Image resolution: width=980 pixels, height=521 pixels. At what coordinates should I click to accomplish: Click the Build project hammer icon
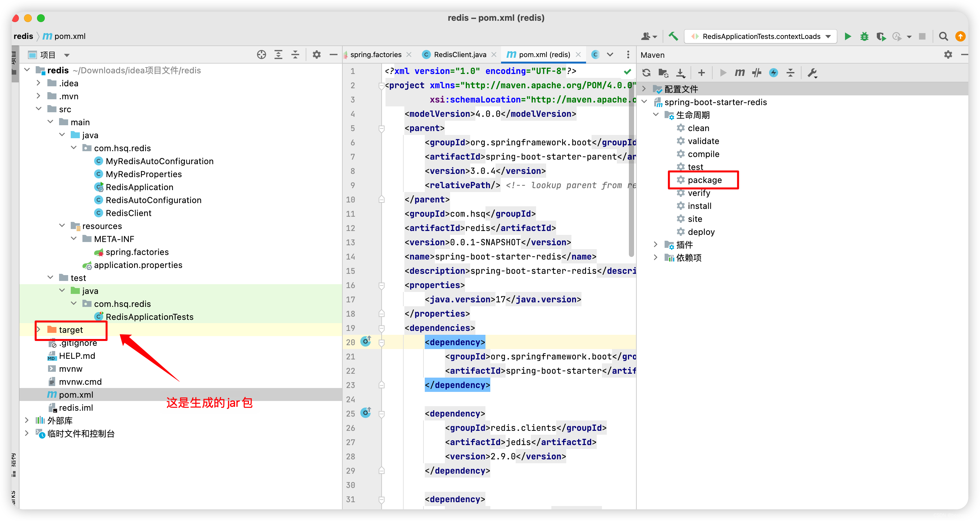673,37
